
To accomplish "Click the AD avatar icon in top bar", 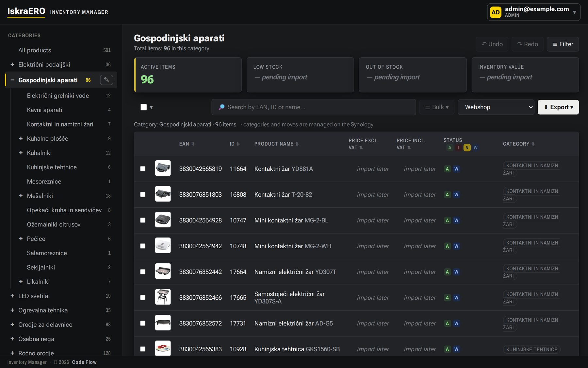I will (496, 12).
